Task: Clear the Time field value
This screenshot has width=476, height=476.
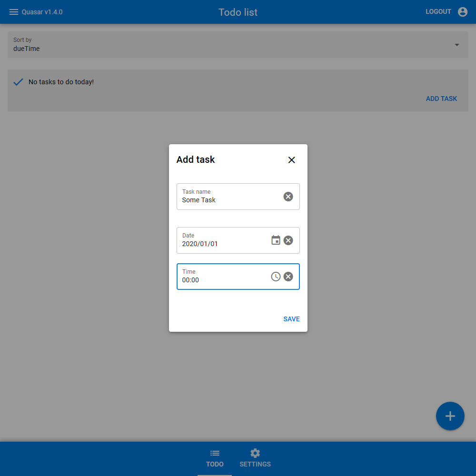Action: click(x=288, y=277)
